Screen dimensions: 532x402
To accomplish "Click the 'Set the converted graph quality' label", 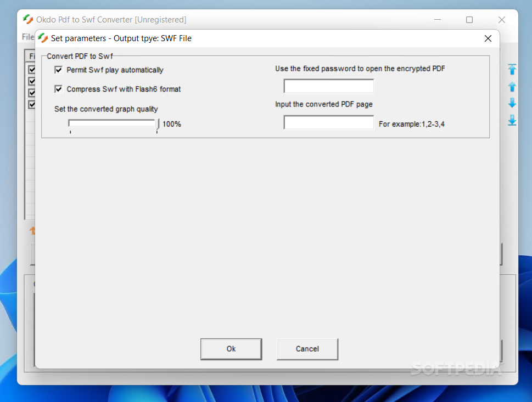I will click(x=106, y=109).
